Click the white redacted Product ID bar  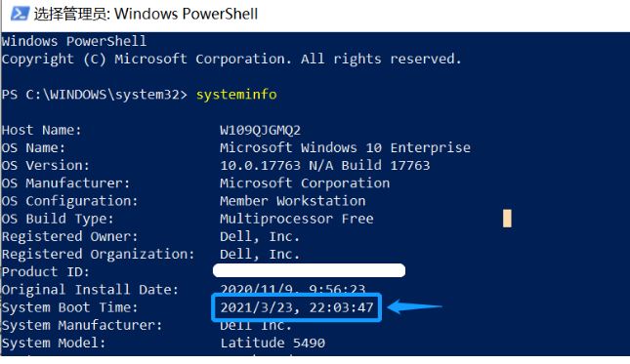click(309, 270)
